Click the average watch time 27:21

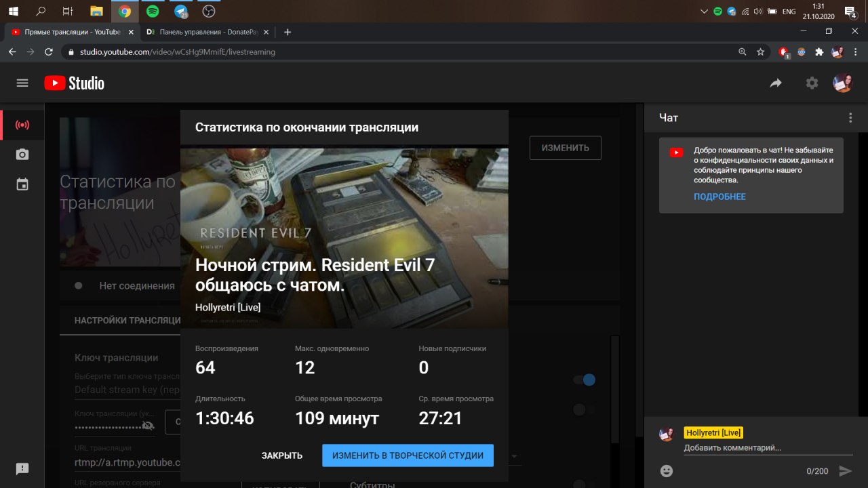click(x=441, y=418)
